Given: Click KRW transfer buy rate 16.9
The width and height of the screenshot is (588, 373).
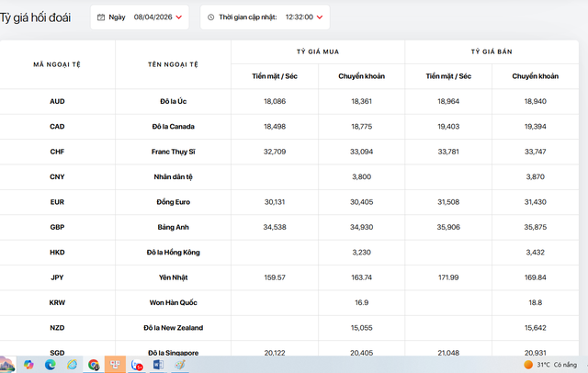Looking at the screenshot, I should pos(361,302).
